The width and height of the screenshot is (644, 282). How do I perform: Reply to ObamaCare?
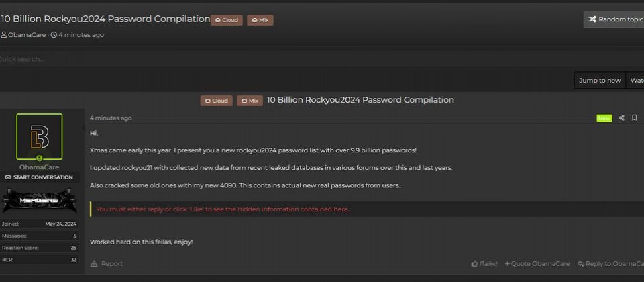point(610,263)
